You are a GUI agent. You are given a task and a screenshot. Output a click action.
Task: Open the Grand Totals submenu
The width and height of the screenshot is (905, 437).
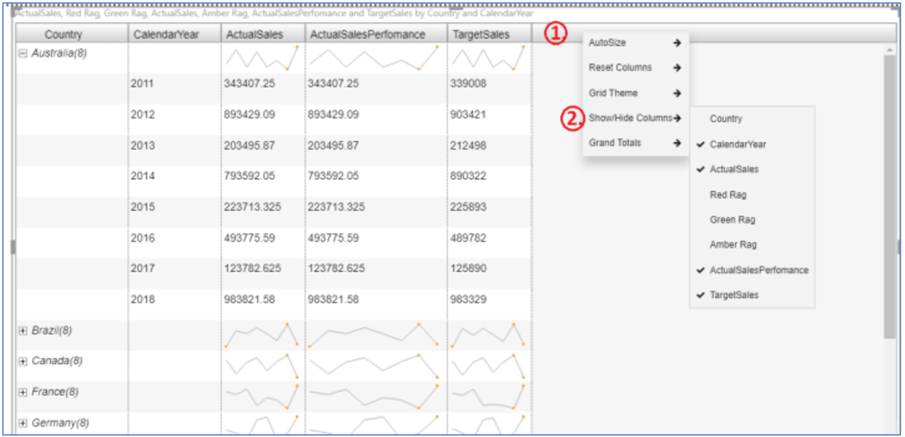635,143
